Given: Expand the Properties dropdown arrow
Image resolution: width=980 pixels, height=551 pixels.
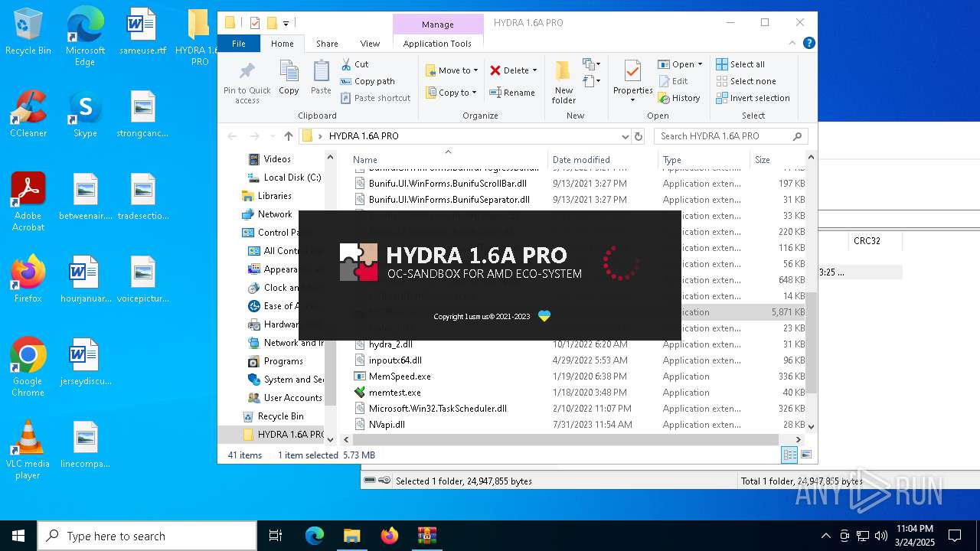Looking at the screenshot, I should tap(632, 100).
